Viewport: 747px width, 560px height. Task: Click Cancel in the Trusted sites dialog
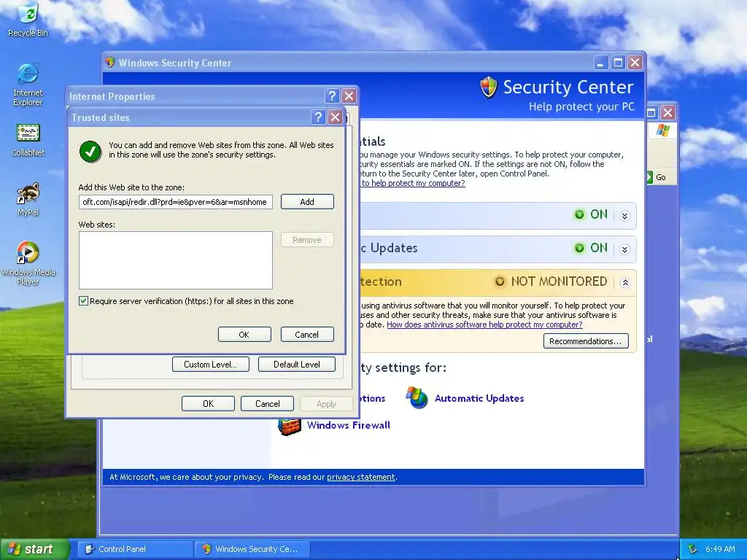307,334
